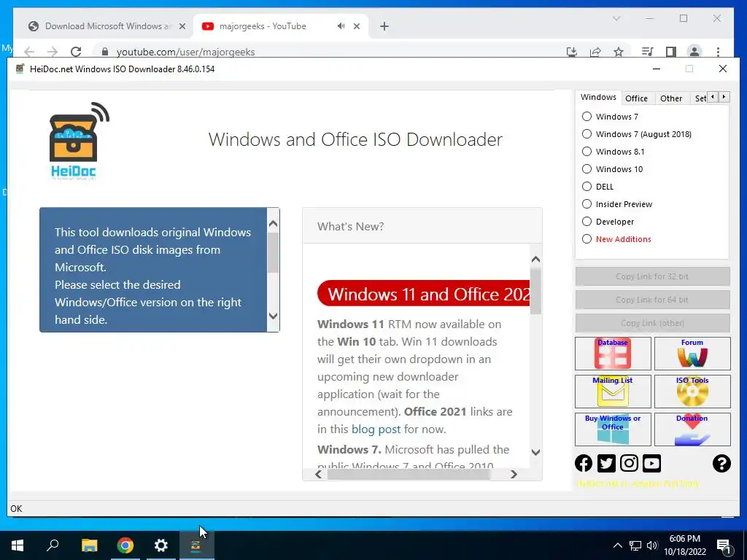Open Chrome media control icon

[647, 52]
